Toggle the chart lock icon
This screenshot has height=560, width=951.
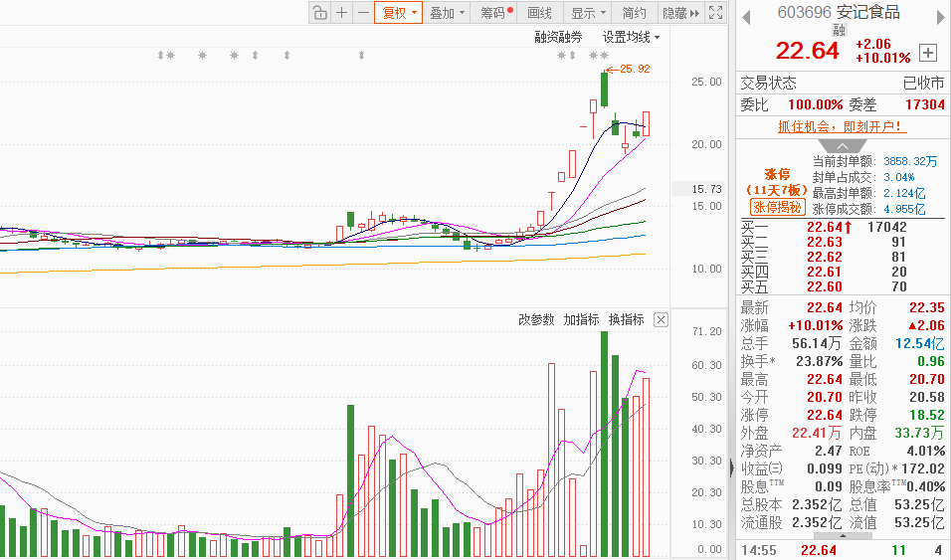[x=319, y=12]
